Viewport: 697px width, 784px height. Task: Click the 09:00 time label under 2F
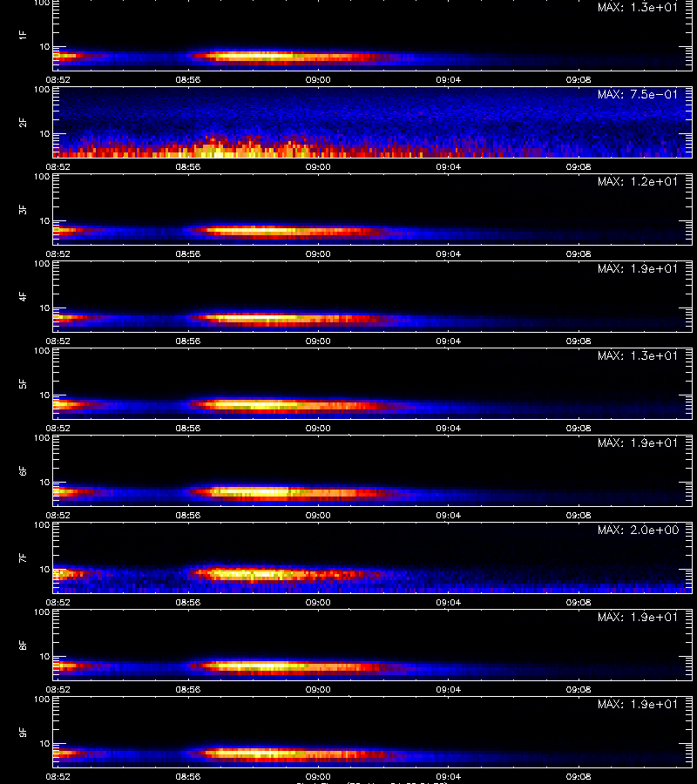pyautogui.click(x=318, y=166)
